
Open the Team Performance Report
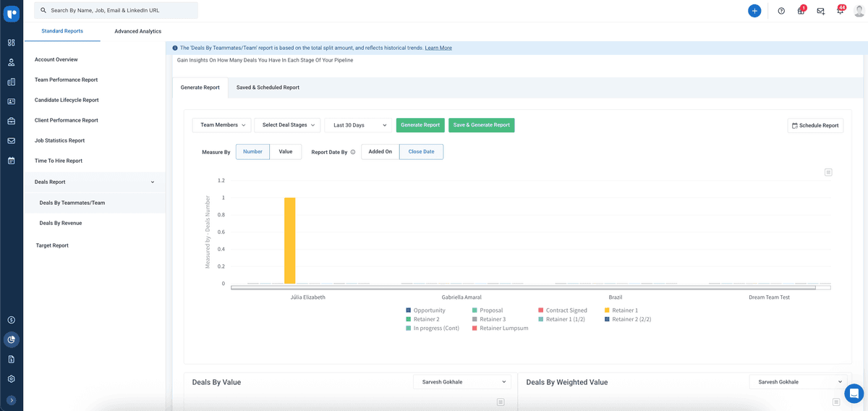(x=66, y=80)
